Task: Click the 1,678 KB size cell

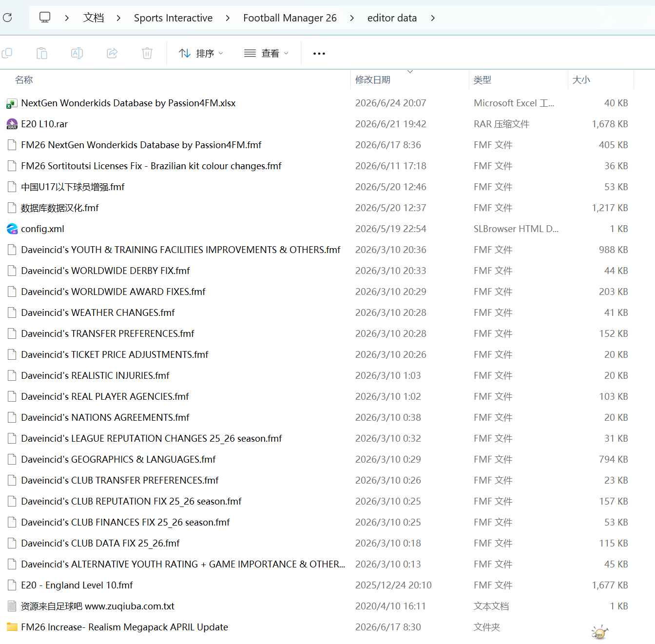Action: pyautogui.click(x=610, y=124)
